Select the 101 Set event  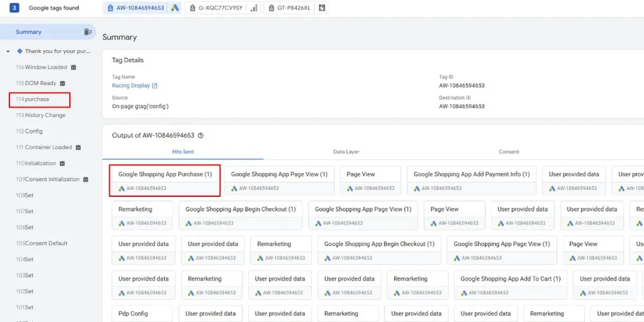coord(25,307)
